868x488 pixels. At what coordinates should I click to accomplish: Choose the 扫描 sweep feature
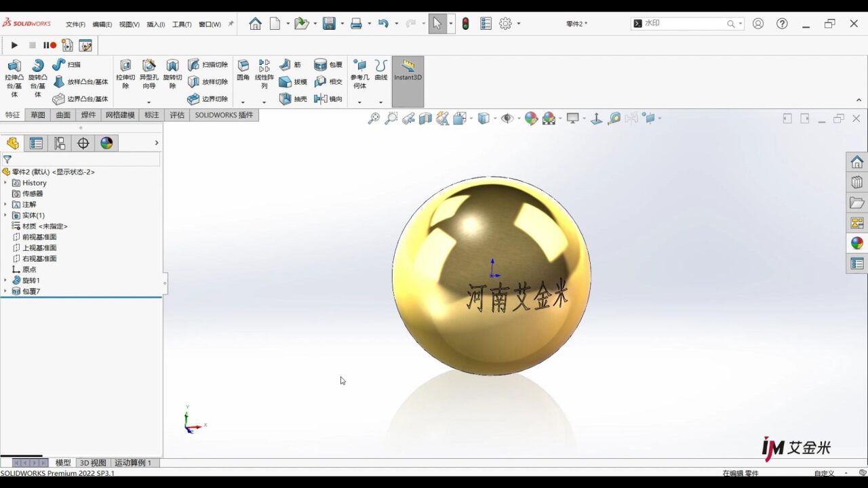click(x=66, y=64)
